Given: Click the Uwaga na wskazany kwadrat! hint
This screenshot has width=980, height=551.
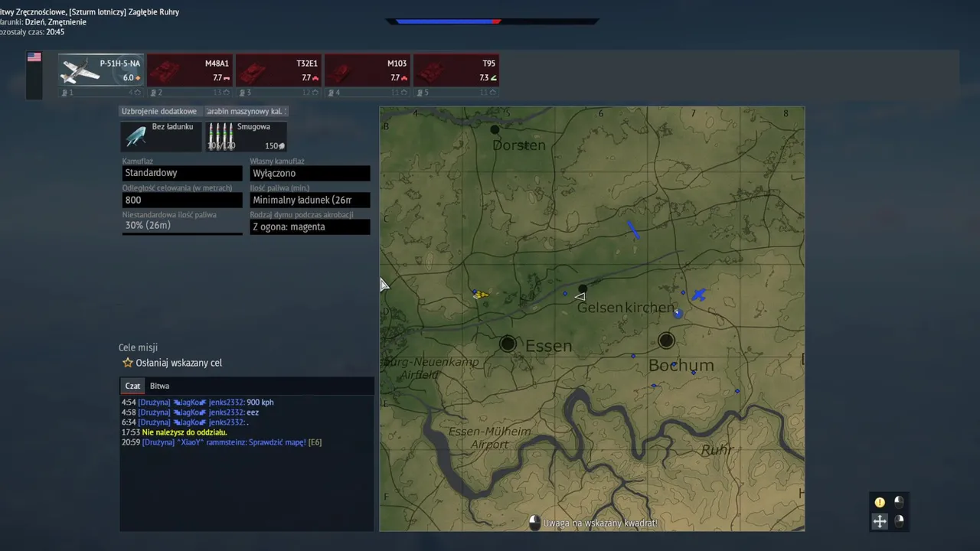Looking at the screenshot, I should [599, 523].
